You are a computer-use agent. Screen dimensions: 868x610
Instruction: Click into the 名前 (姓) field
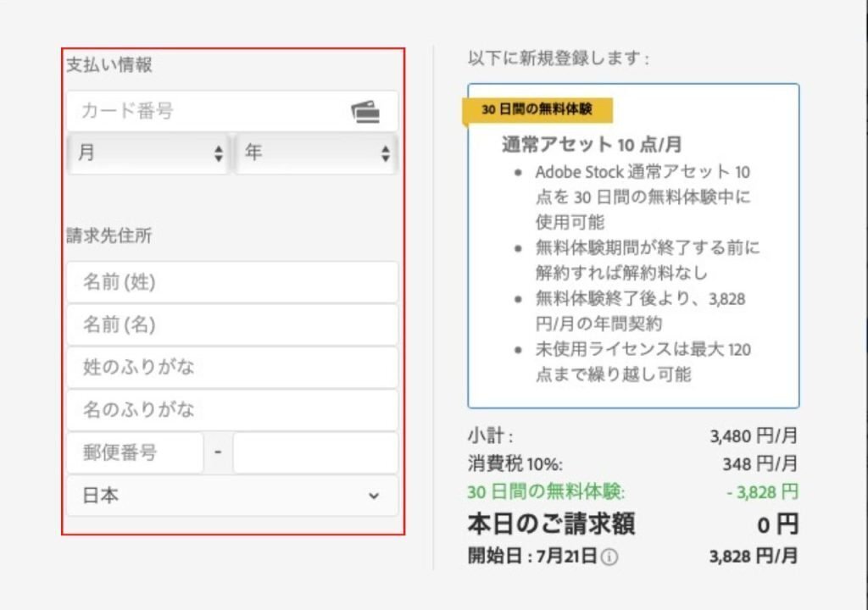pos(231,283)
